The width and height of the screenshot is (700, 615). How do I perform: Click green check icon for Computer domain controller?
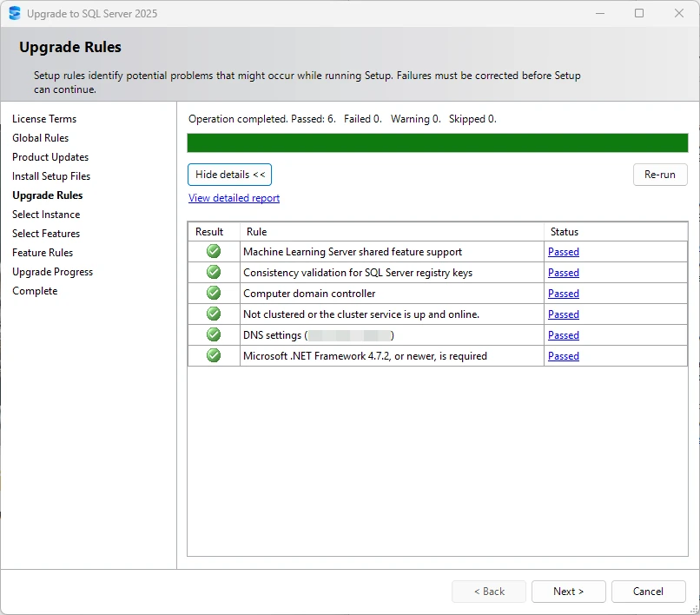pyautogui.click(x=214, y=293)
